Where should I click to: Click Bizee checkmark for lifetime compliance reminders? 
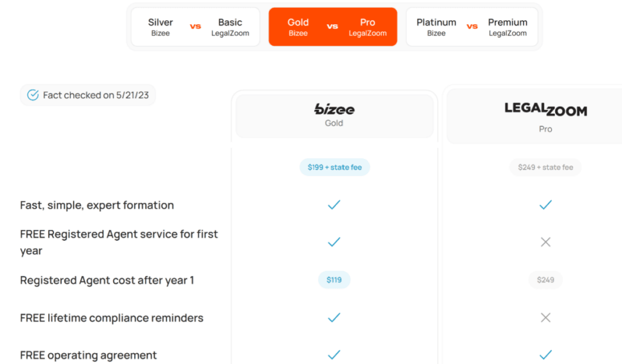pyautogui.click(x=334, y=318)
